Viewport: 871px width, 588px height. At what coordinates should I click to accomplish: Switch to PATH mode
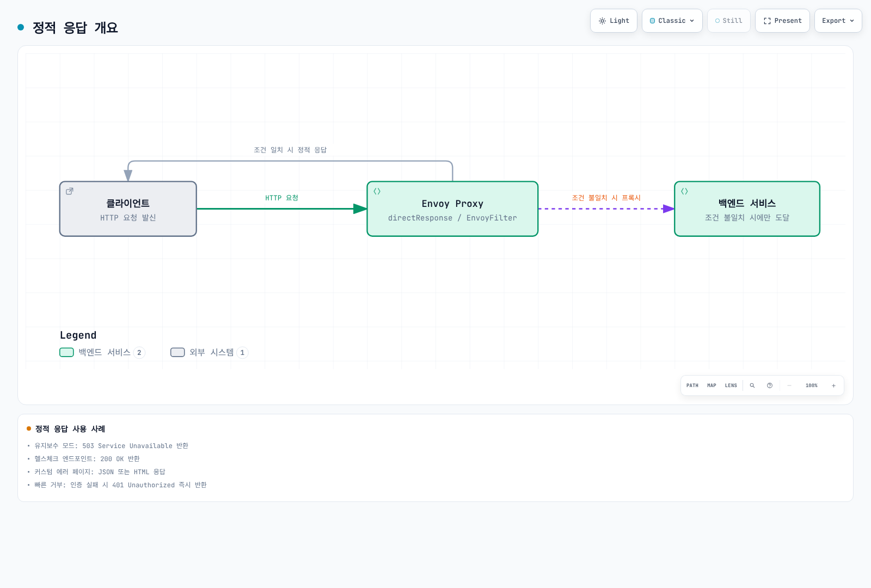(692, 385)
